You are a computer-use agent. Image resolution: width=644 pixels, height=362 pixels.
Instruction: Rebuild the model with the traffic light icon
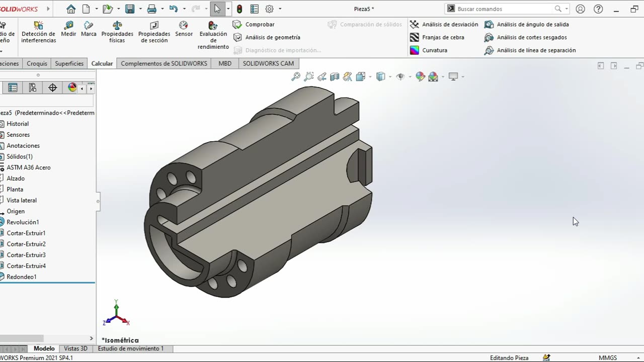[239, 9]
